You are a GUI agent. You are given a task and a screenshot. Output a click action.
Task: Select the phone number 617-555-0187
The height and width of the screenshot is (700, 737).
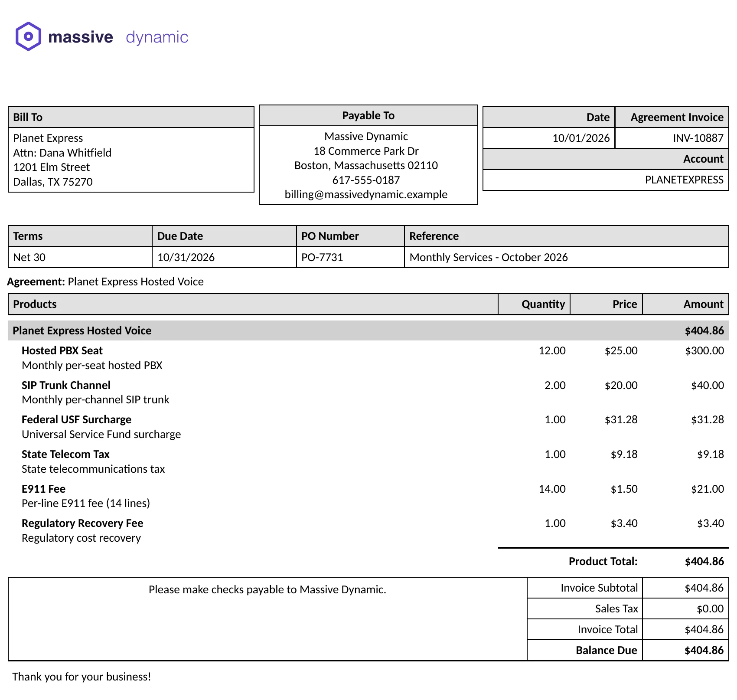[366, 180]
